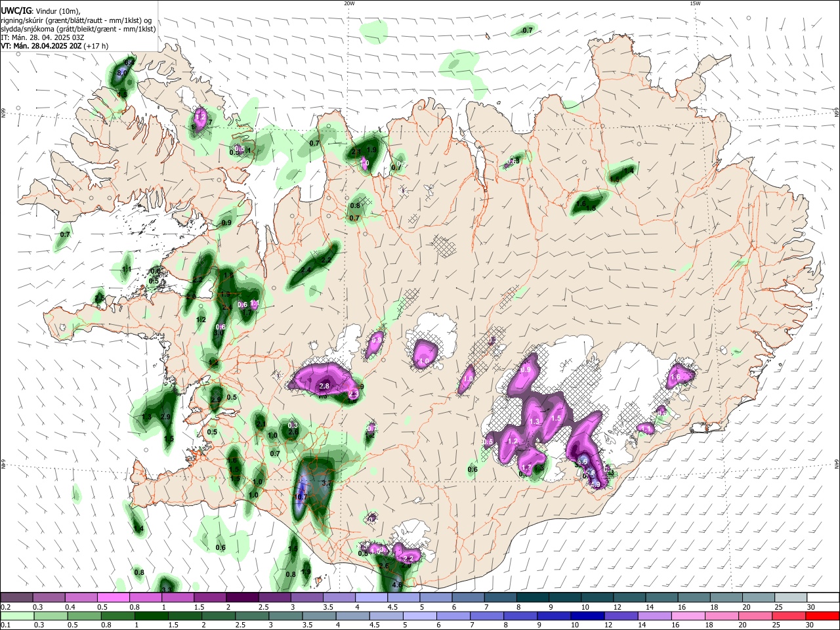Image resolution: width=840 pixels, height=630 pixels.
Task: Select the dark blue 10 swatch in lower legend row
Action: (586, 616)
